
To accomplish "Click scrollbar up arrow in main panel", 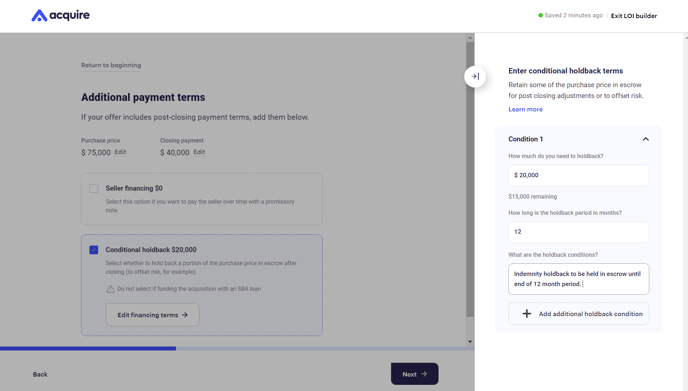I will [x=470, y=38].
